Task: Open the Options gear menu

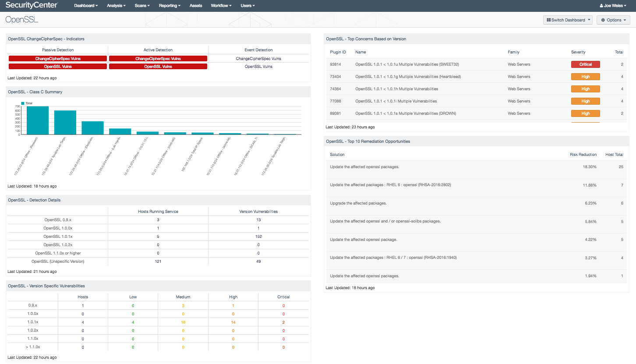Action: pyautogui.click(x=613, y=20)
